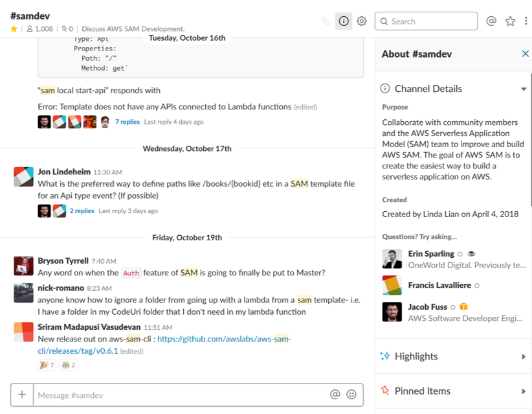This screenshot has width=532, height=414.
Task: Open Erin Sparling's profile avatar
Action: 392,259
